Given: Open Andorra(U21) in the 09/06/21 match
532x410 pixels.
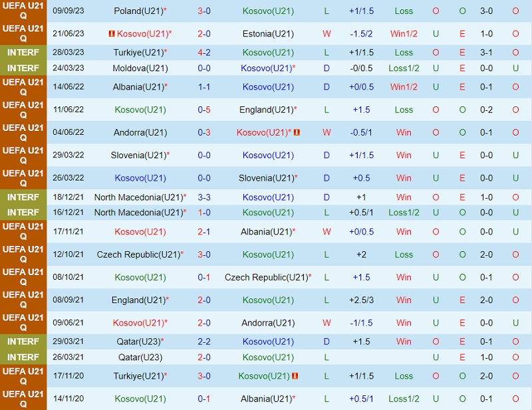Looking at the screenshot, I should point(268,323).
